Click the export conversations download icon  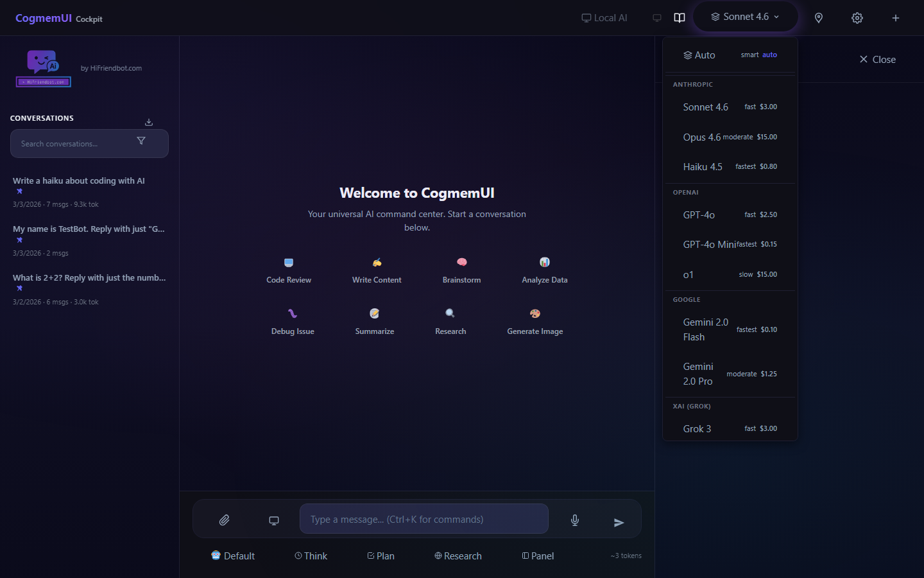click(x=149, y=122)
